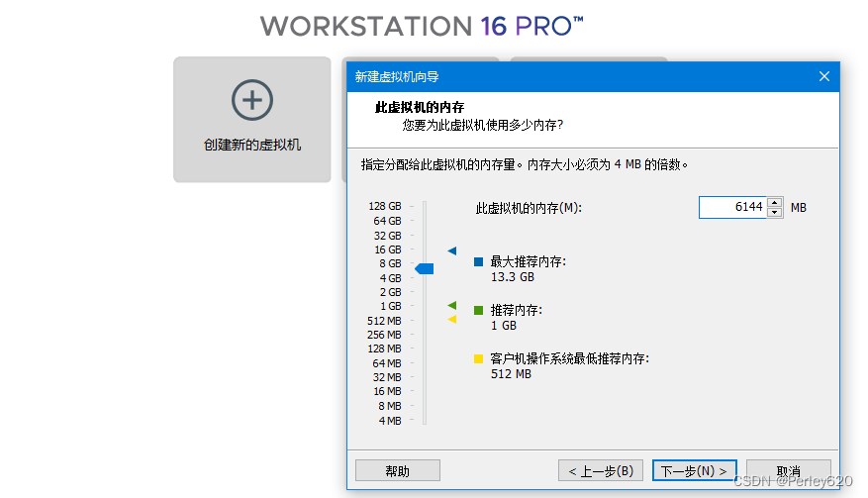868x498 pixels.
Task: Click the 32 GB scale label
Action: point(387,236)
